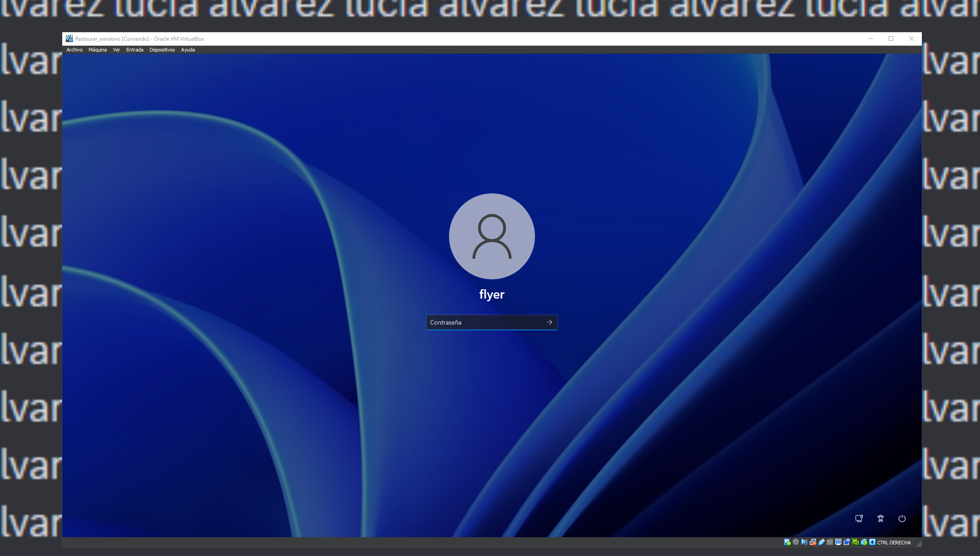Image resolution: width=980 pixels, height=556 pixels.
Task: Click the submit arrow in the password box
Action: click(549, 322)
